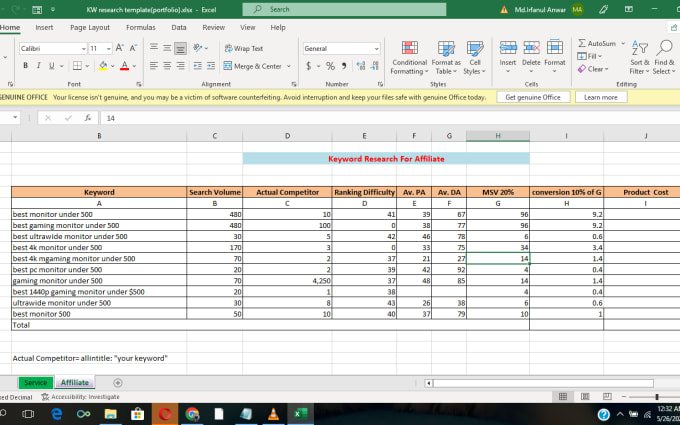Click Insert cells icon
Viewport: 680px width, 425px height.
click(x=508, y=48)
